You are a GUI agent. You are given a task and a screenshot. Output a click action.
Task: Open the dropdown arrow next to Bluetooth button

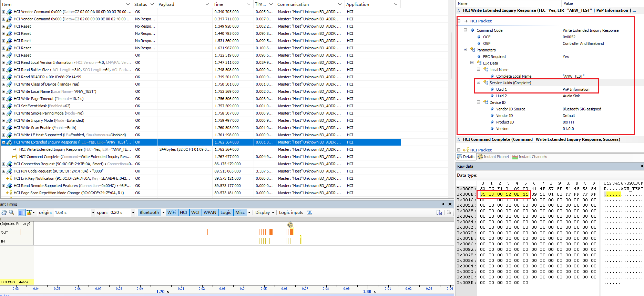(163, 213)
